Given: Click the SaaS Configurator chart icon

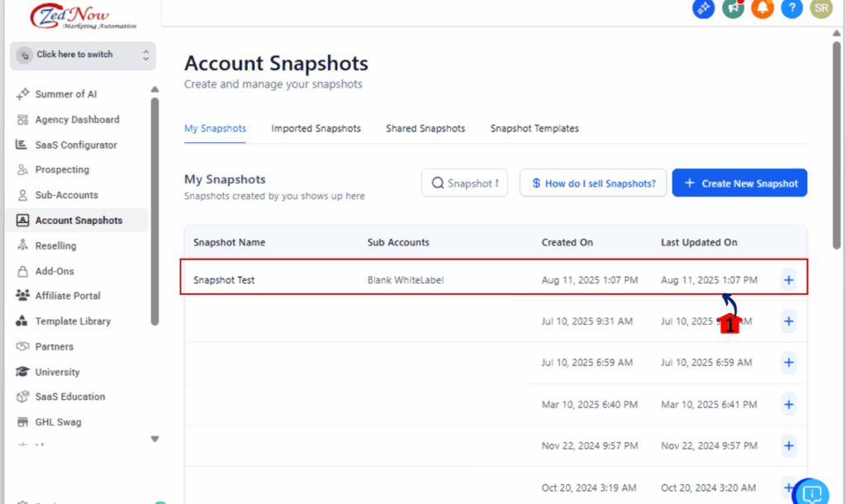Looking at the screenshot, I should click(x=21, y=145).
